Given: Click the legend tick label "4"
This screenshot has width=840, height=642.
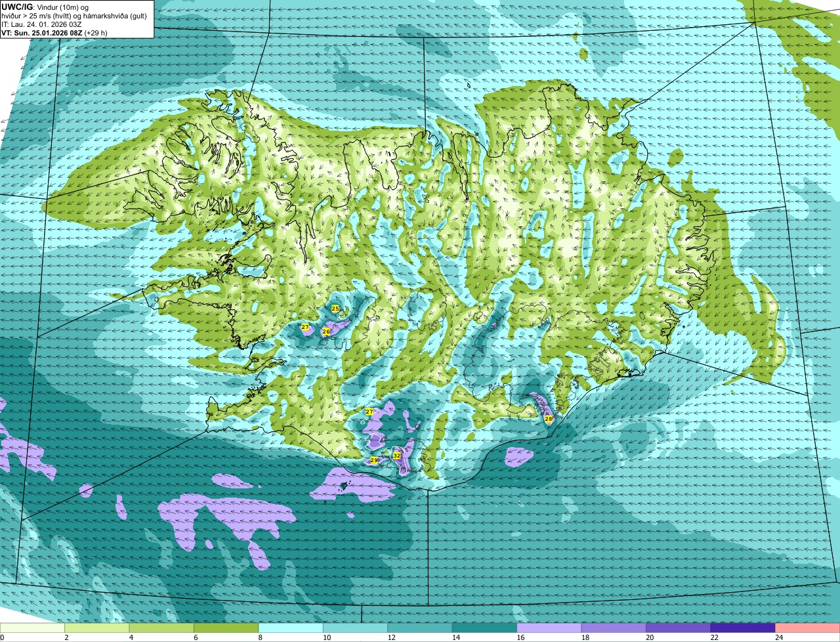Looking at the screenshot, I should click(x=131, y=637).
